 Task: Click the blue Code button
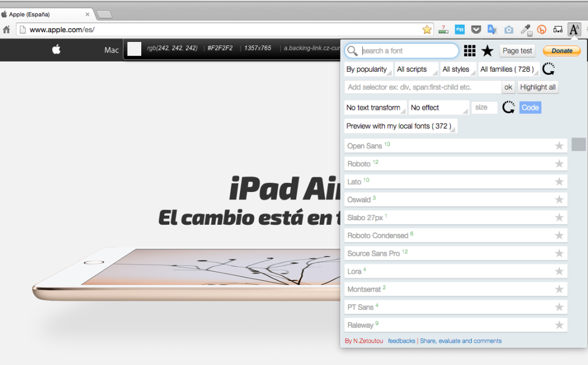(x=530, y=107)
